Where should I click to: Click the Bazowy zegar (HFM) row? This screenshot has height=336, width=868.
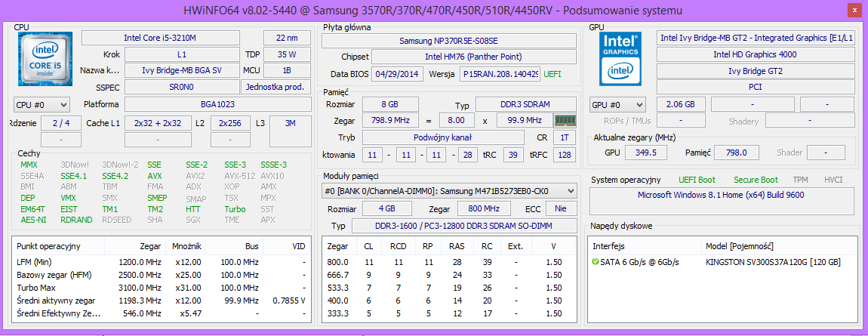tap(161, 275)
